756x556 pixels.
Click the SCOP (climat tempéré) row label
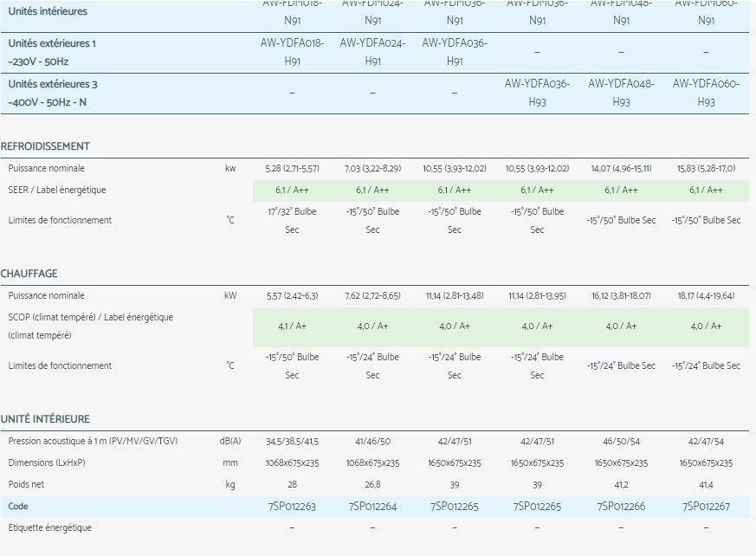(x=90, y=318)
